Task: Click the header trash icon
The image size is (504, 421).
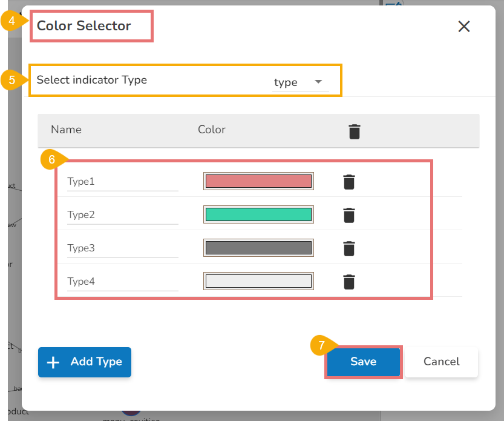Action: pyautogui.click(x=355, y=131)
